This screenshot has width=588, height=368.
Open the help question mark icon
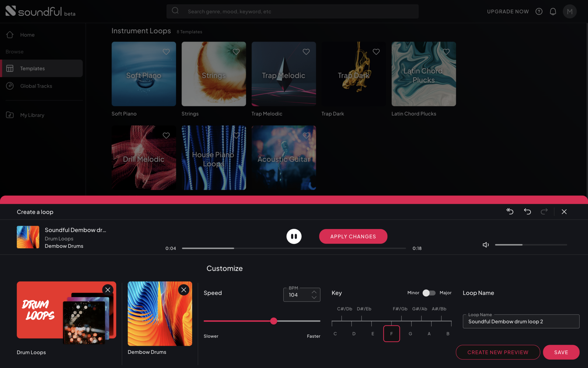click(539, 11)
